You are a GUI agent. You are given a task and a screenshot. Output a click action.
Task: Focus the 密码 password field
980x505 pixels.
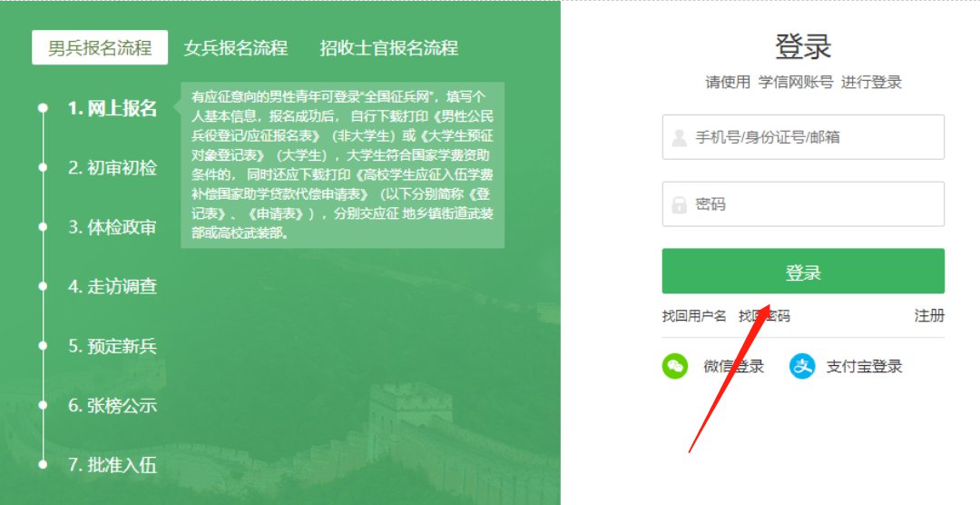click(803, 204)
